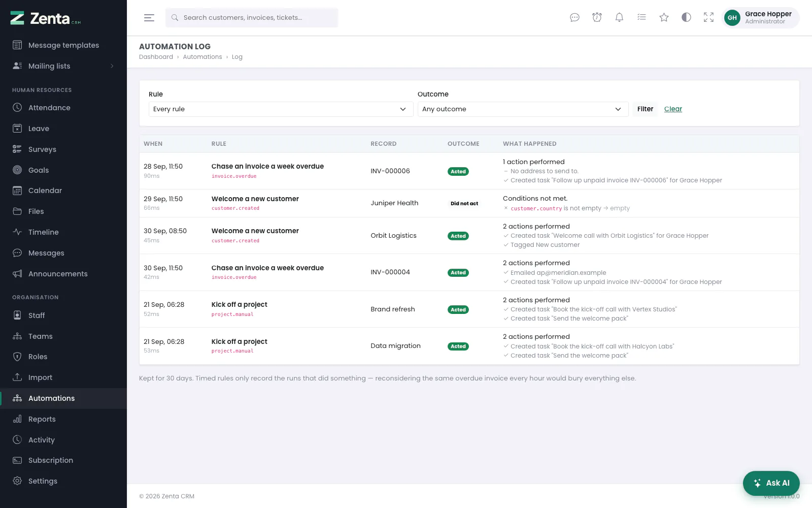
Task: Open the Outcome dropdown showing Any outcome
Action: click(x=523, y=109)
